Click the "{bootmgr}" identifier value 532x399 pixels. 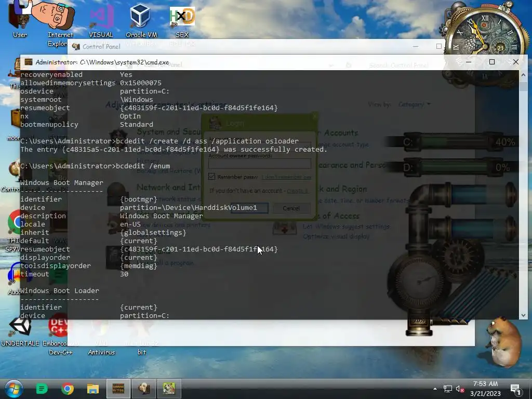pyautogui.click(x=139, y=199)
